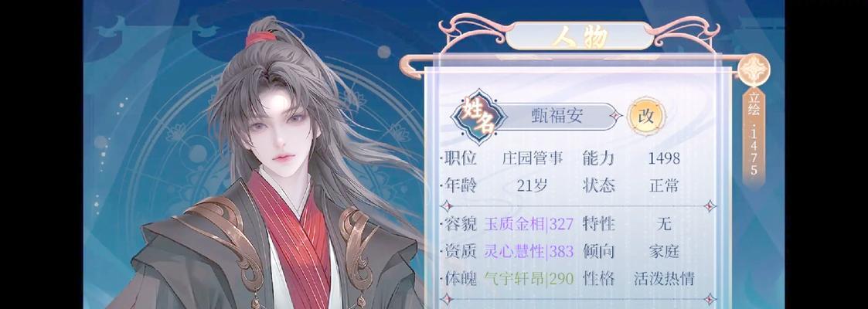Click the 状态 value 正常

click(664, 185)
